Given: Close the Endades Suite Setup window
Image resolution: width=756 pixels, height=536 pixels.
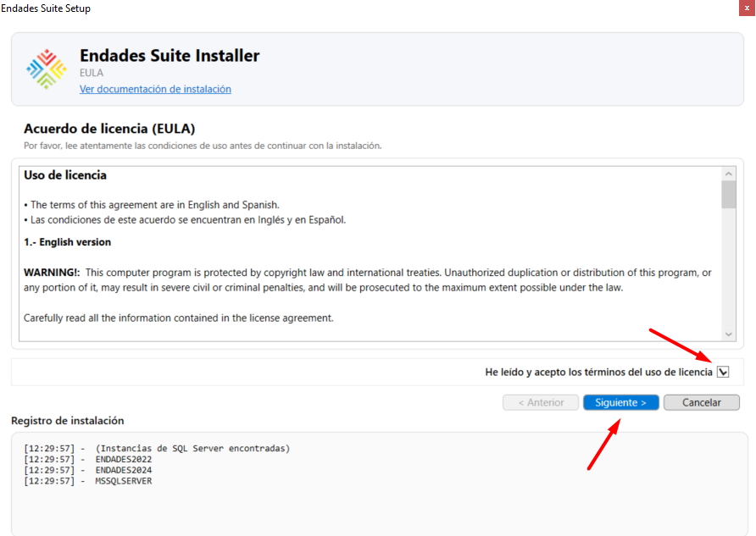Looking at the screenshot, I should tap(746, 8).
